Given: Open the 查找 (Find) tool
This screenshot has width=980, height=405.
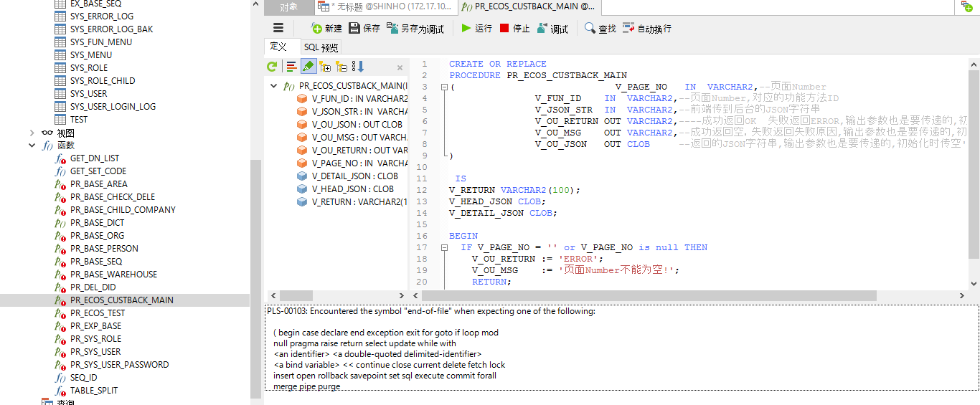Looking at the screenshot, I should point(600,29).
